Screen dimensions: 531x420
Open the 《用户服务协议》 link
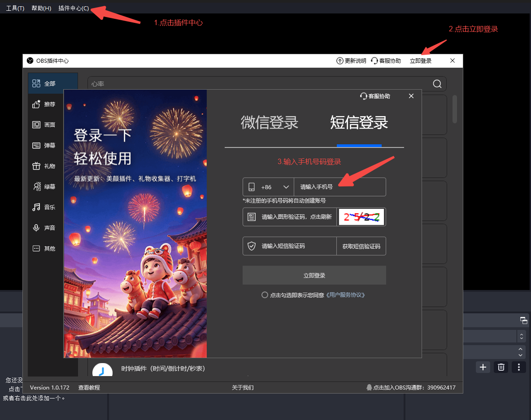[345, 295]
